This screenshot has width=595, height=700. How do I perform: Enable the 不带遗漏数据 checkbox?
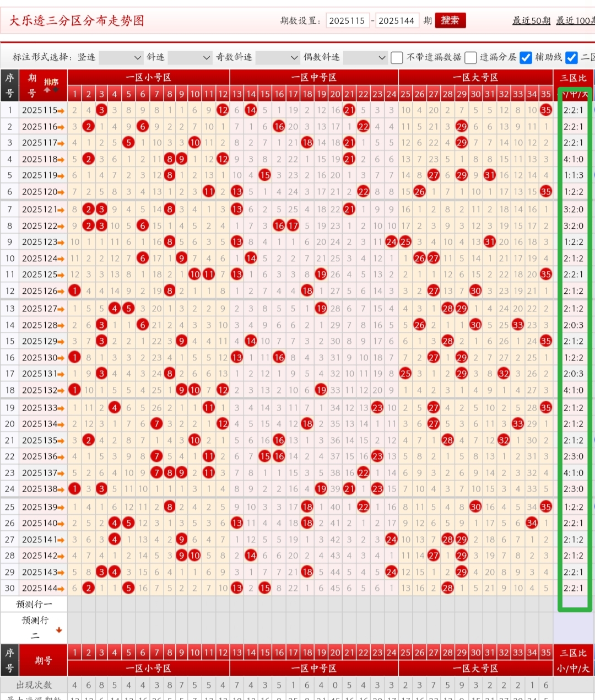(397, 57)
